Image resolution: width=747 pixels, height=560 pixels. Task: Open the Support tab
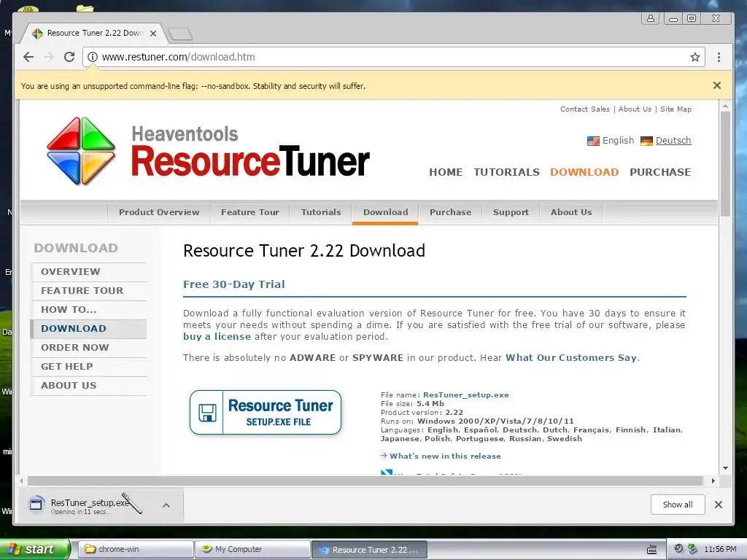(511, 212)
